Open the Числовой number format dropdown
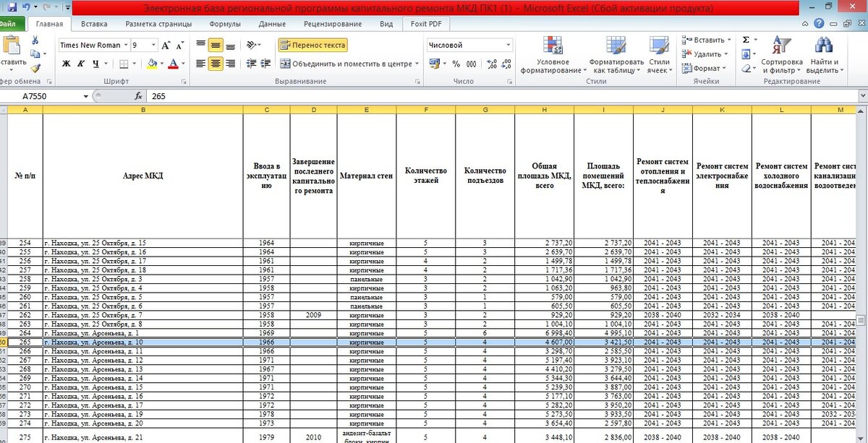This screenshot has height=443, width=868. pos(508,45)
